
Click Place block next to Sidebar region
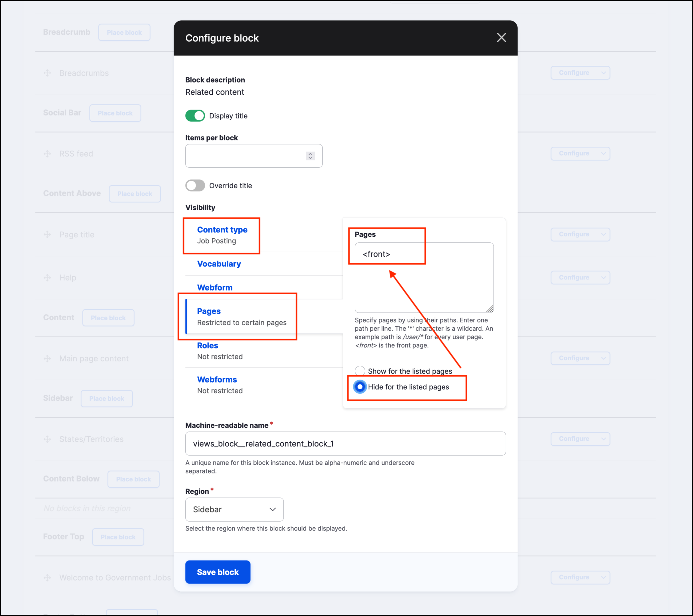pyautogui.click(x=107, y=398)
